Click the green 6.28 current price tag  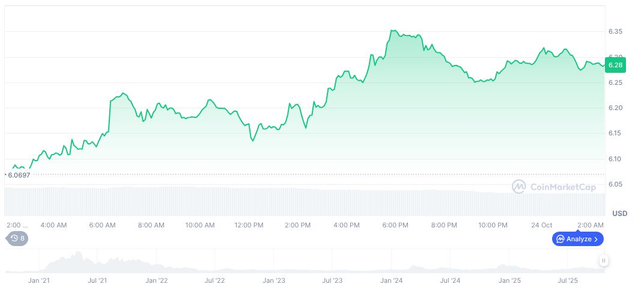(615, 64)
